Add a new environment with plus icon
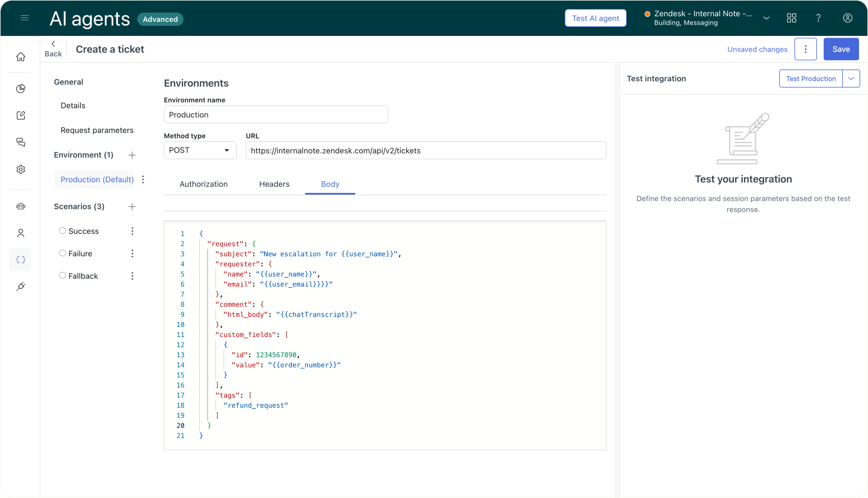Image resolution: width=868 pixels, height=498 pixels. 132,155
